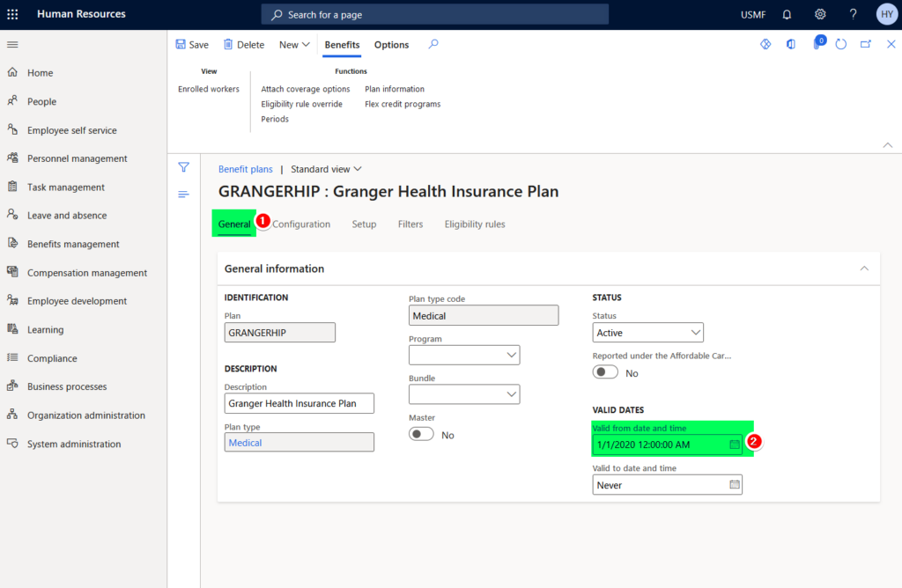Open the HY user account avatar
The height and width of the screenshot is (588, 902).
click(886, 14)
